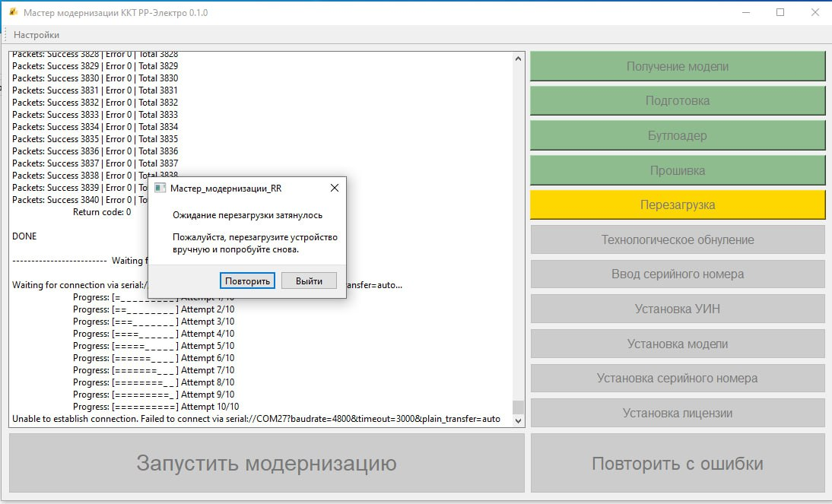Select Ввод серийного номера button
The width and height of the screenshot is (832, 504).
677,274
